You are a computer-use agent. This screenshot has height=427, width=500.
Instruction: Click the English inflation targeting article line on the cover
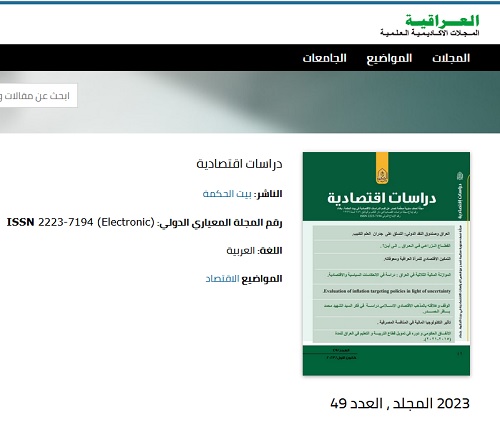(387, 291)
